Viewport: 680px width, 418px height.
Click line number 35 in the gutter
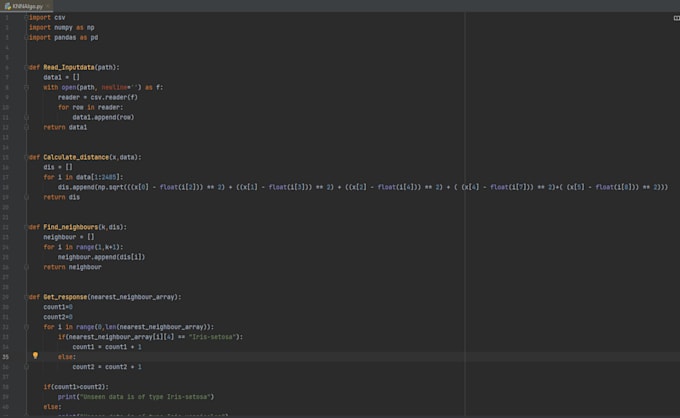pos(7,356)
